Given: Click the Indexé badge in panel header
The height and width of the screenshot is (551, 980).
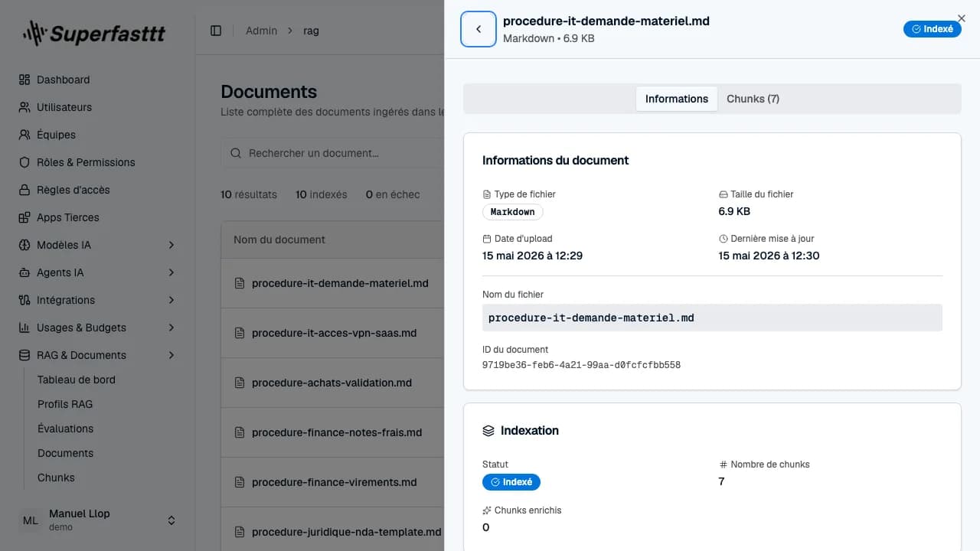Looking at the screenshot, I should 932,29.
